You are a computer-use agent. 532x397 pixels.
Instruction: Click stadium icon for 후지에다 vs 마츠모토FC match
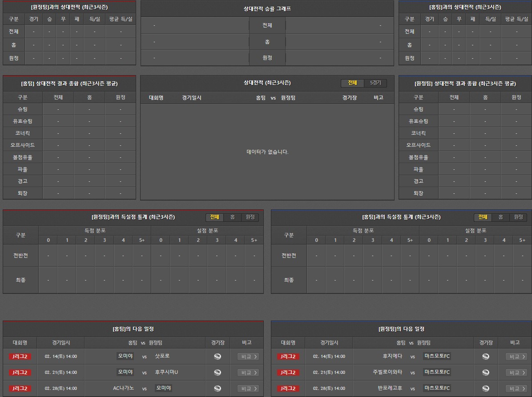(486, 357)
